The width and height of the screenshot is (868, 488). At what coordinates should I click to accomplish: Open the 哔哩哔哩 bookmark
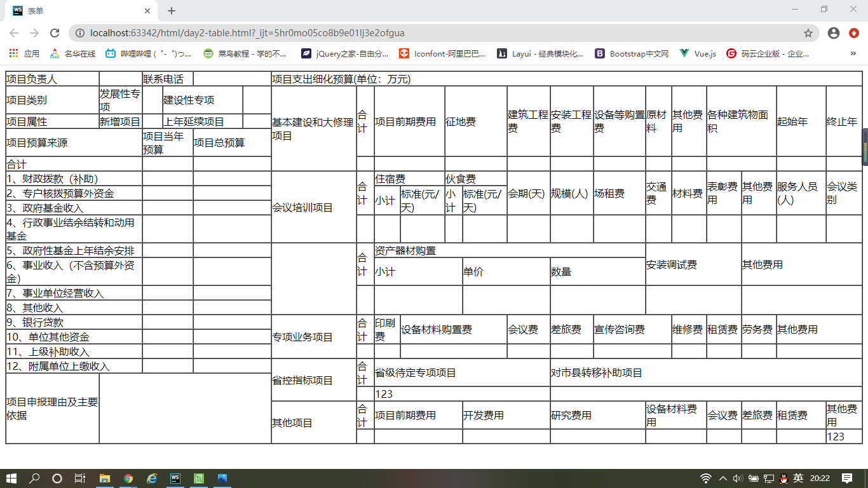tap(149, 54)
